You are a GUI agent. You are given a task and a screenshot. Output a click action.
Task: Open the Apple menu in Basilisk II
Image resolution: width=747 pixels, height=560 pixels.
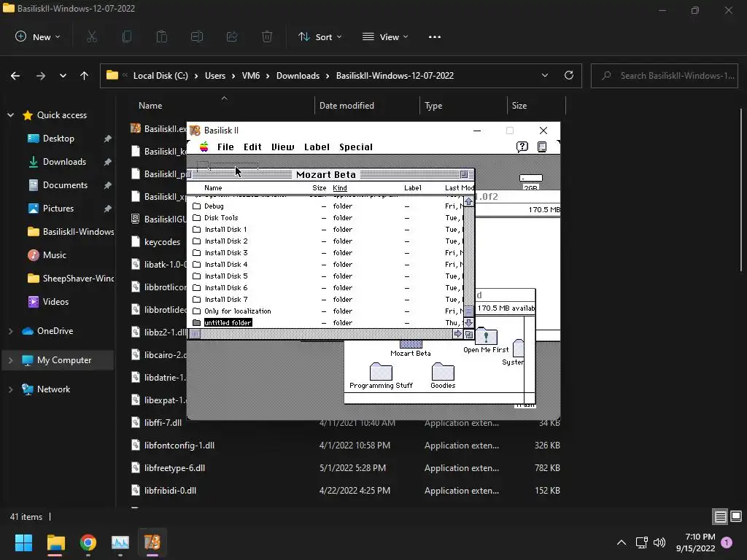coord(204,147)
